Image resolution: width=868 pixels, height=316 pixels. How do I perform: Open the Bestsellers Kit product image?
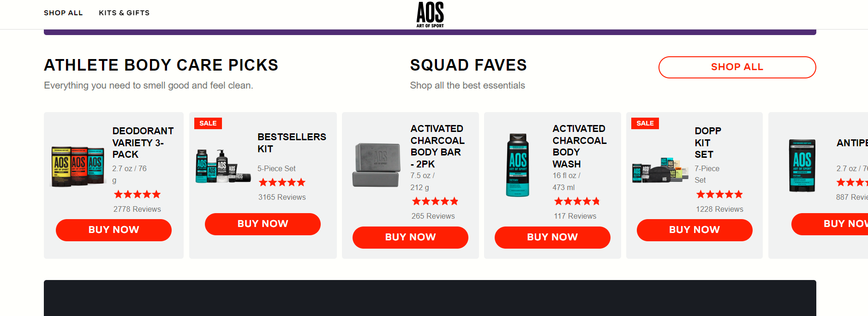click(x=223, y=166)
